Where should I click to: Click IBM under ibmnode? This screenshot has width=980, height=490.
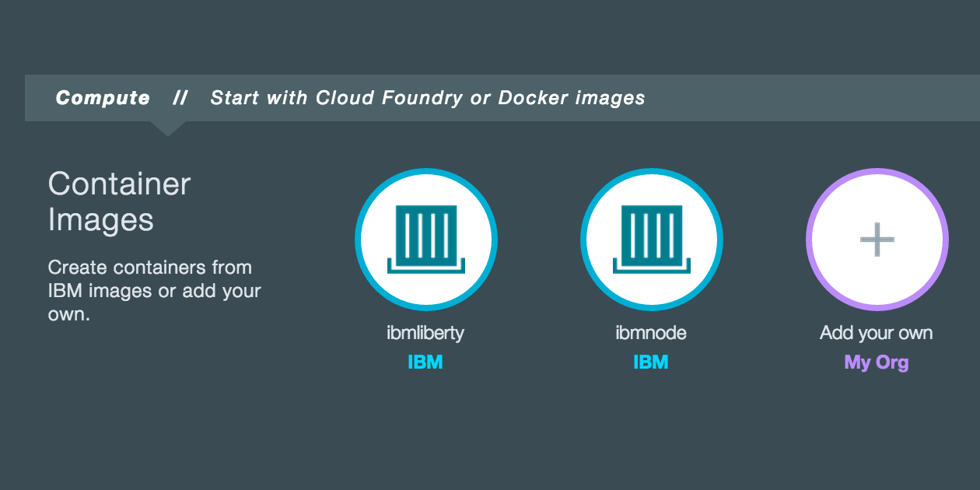651,362
